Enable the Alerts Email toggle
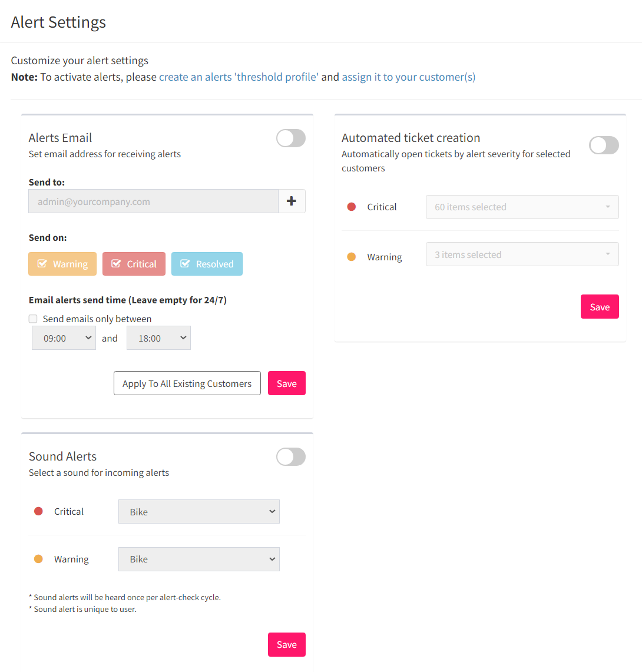 click(x=291, y=138)
